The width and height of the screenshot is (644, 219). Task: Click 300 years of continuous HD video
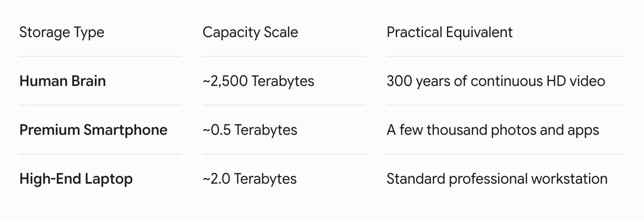(x=496, y=82)
